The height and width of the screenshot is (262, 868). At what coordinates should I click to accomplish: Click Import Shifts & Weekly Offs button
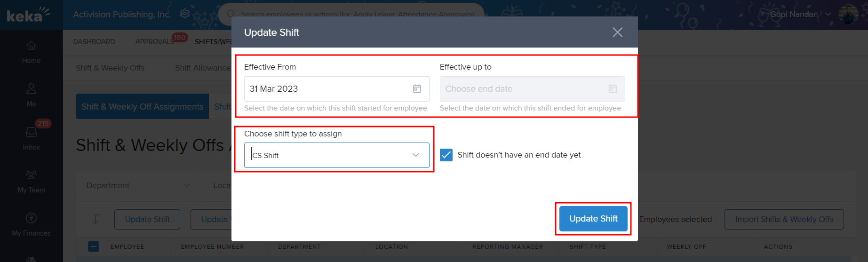(x=784, y=219)
